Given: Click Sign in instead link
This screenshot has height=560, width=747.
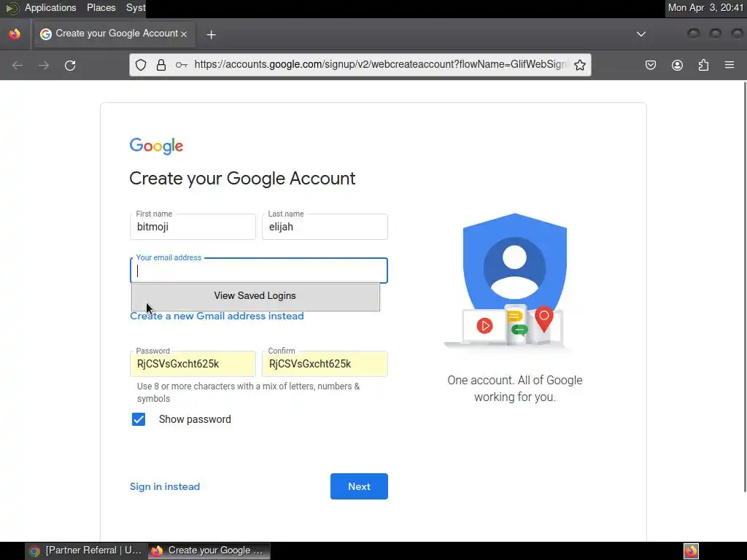Looking at the screenshot, I should [x=165, y=486].
